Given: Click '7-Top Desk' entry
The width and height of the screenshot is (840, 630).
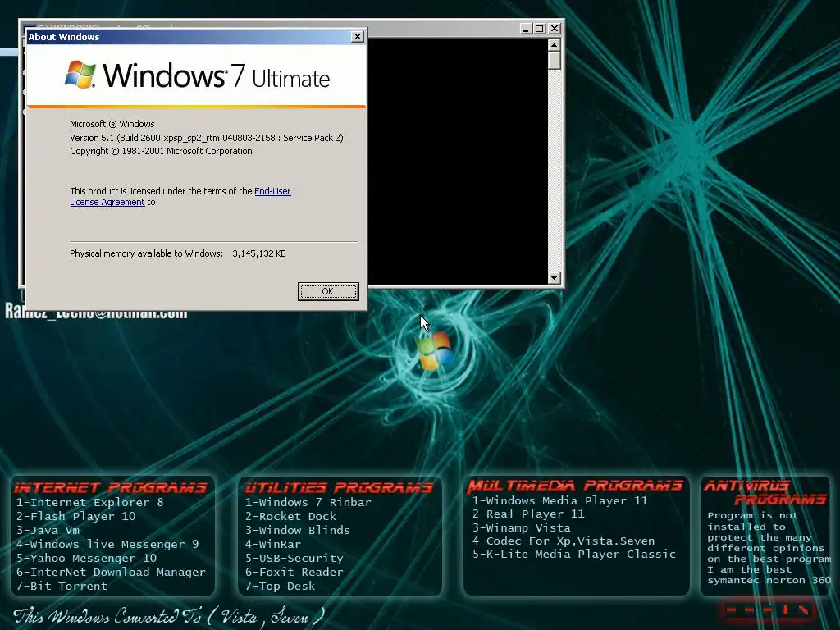Looking at the screenshot, I should point(281,586).
